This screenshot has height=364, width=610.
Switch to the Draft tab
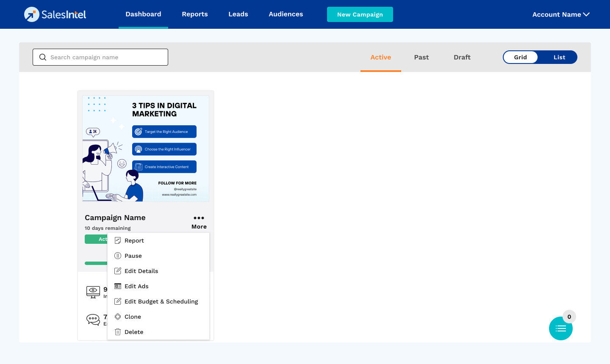click(x=462, y=57)
